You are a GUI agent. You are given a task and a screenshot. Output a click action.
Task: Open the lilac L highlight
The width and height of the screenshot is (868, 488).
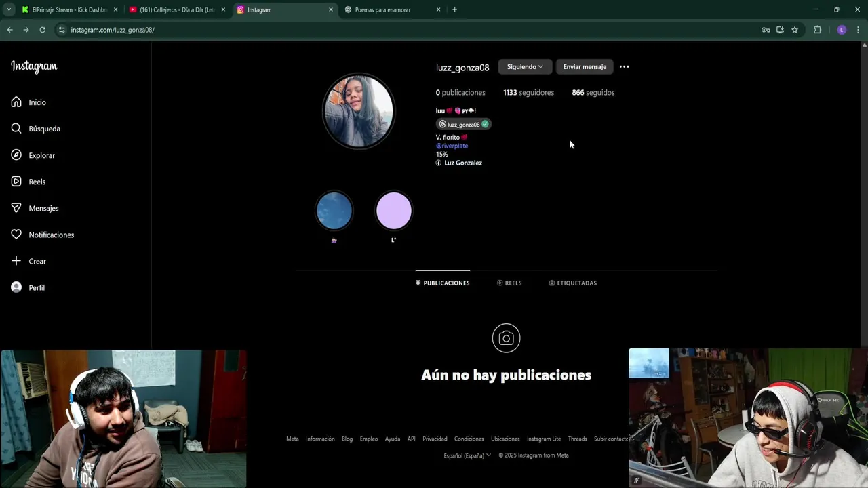(393, 211)
